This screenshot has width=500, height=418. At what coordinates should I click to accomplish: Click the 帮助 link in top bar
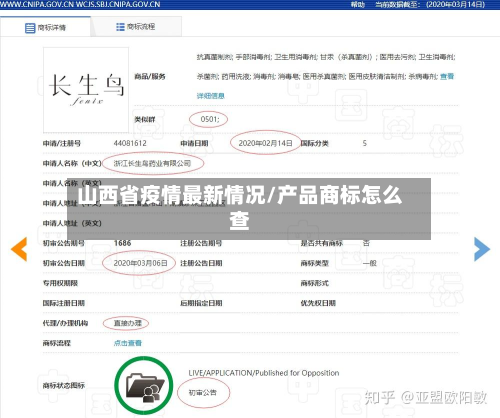(x=357, y=4)
